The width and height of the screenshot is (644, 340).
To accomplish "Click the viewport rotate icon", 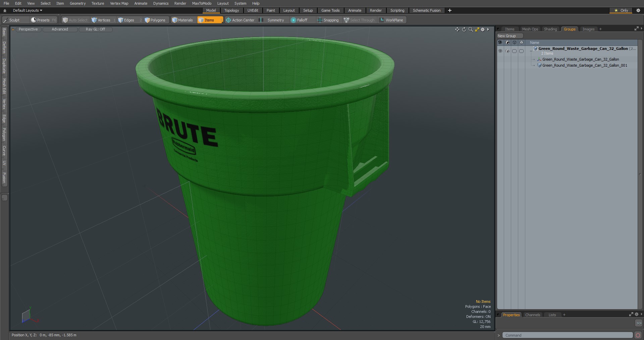I will tap(464, 29).
